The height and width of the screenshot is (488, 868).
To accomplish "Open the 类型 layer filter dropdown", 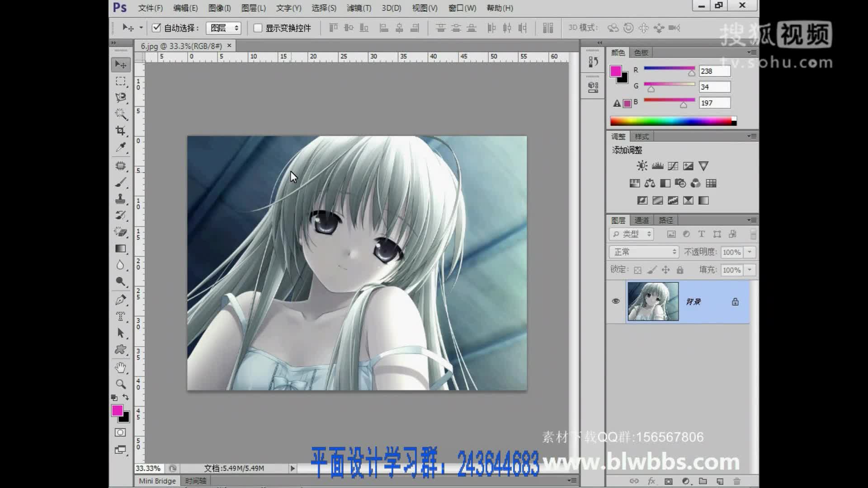I will pos(632,234).
